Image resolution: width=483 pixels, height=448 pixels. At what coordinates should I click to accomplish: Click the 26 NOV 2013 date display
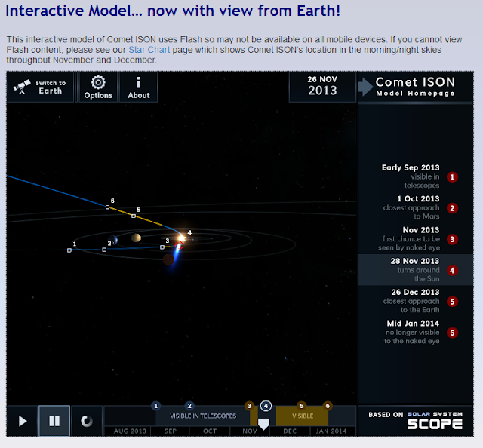(322, 87)
